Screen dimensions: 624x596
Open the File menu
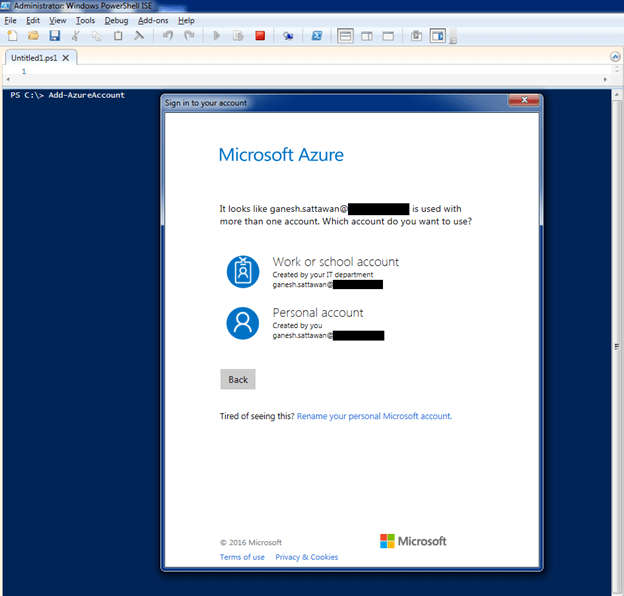10,21
